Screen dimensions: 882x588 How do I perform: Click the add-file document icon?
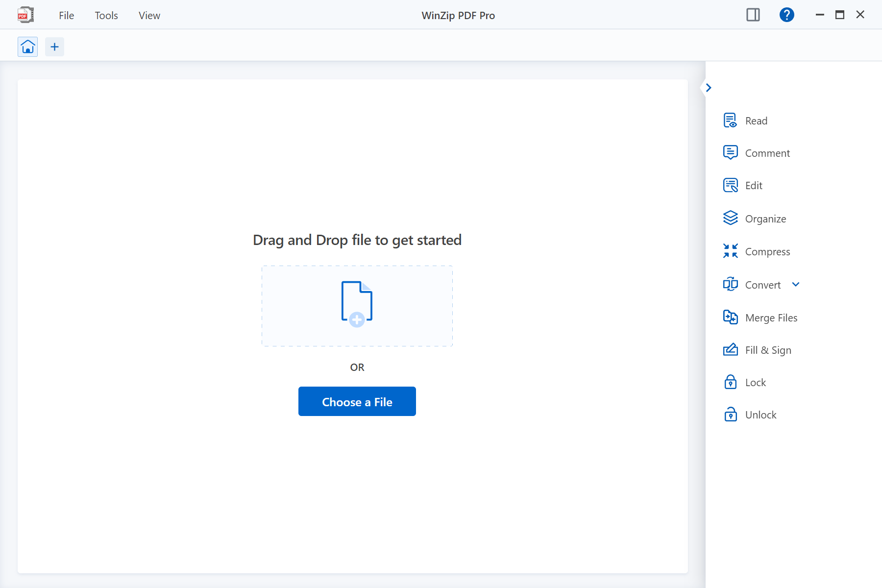(357, 304)
